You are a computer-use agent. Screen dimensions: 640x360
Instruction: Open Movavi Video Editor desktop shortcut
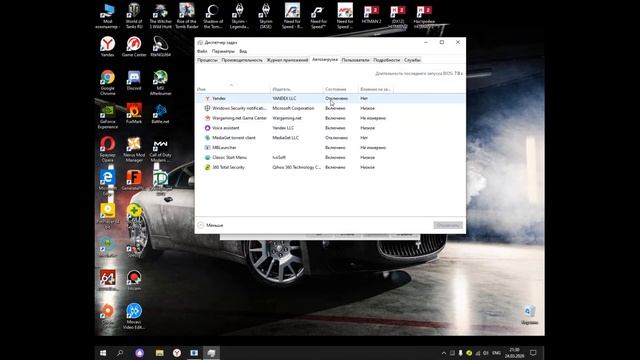(x=134, y=316)
